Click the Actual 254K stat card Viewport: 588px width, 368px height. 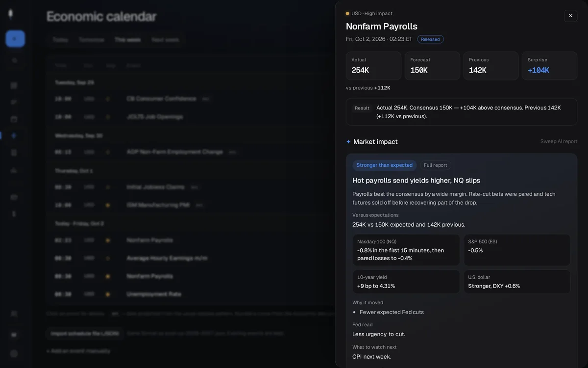(373, 66)
